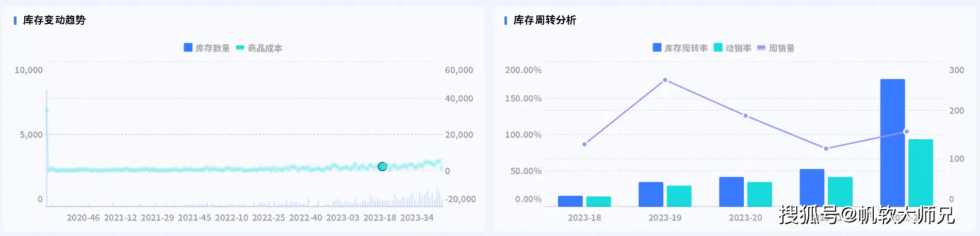Click the 2022-40 axis label
This screenshot has height=236, width=980.
click(305, 217)
